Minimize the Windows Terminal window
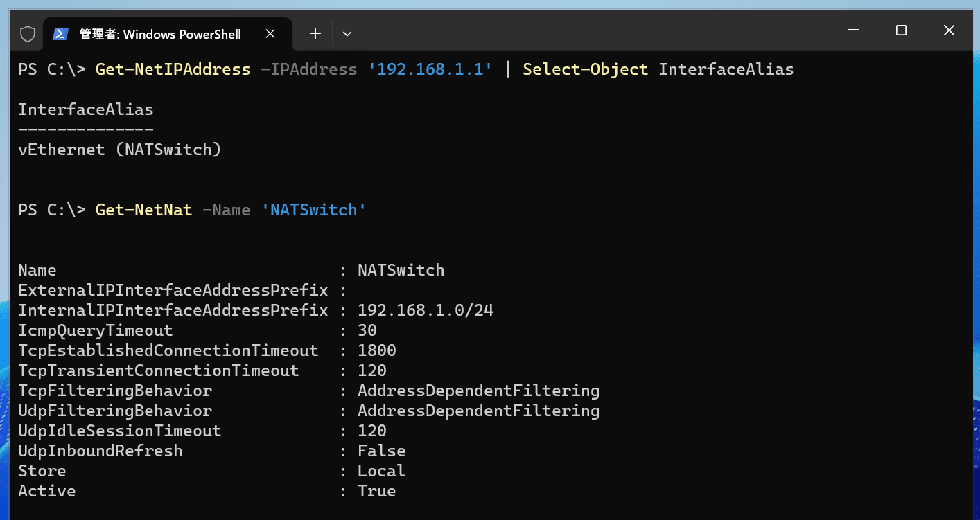 pyautogui.click(x=853, y=30)
